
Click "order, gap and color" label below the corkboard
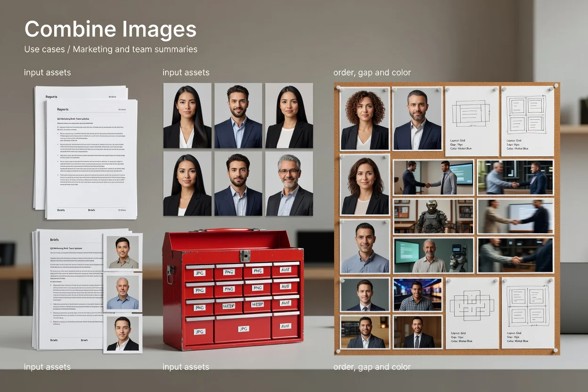click(x=372, y=367)
